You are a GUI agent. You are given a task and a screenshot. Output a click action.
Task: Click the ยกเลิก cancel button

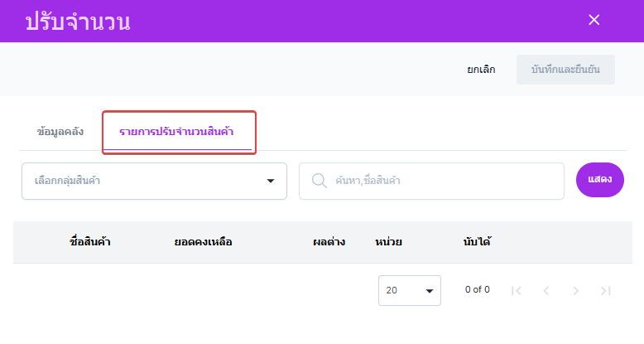coord(481,70)
